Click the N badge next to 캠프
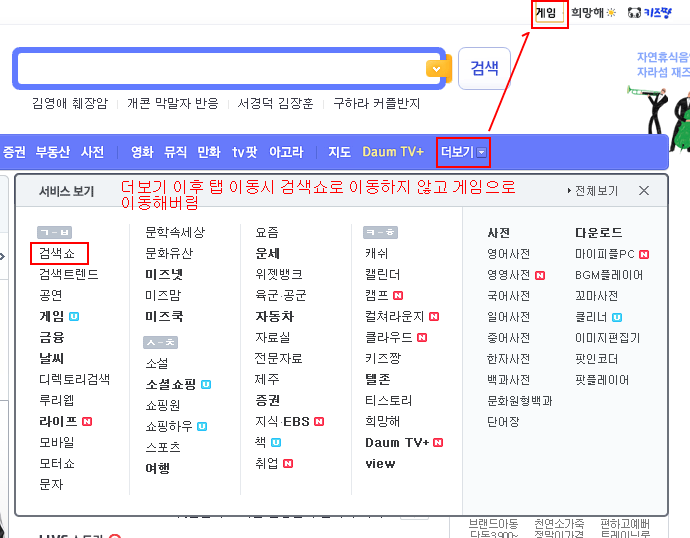The image size is (690, 538). (x=398, y=296)
